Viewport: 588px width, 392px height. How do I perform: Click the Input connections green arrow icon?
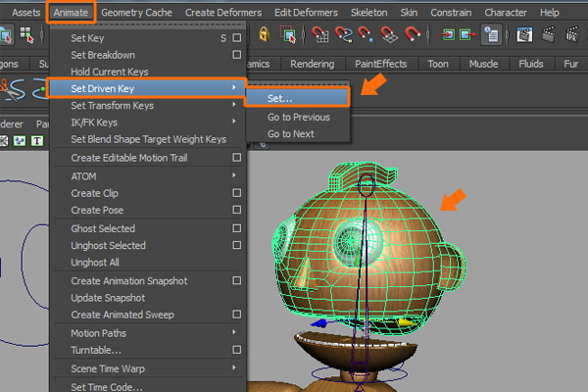pos(449,36)
